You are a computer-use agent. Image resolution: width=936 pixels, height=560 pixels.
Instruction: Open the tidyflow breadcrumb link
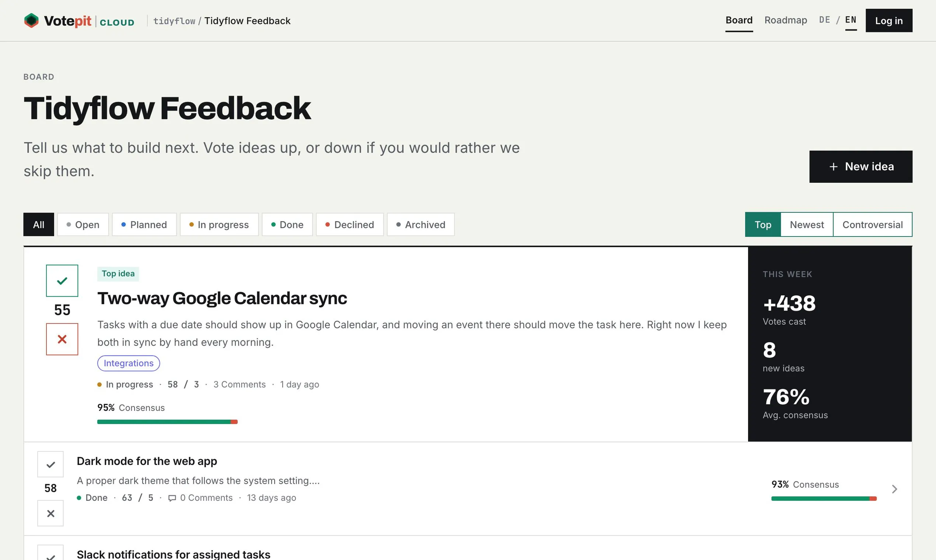click(174, 21)
